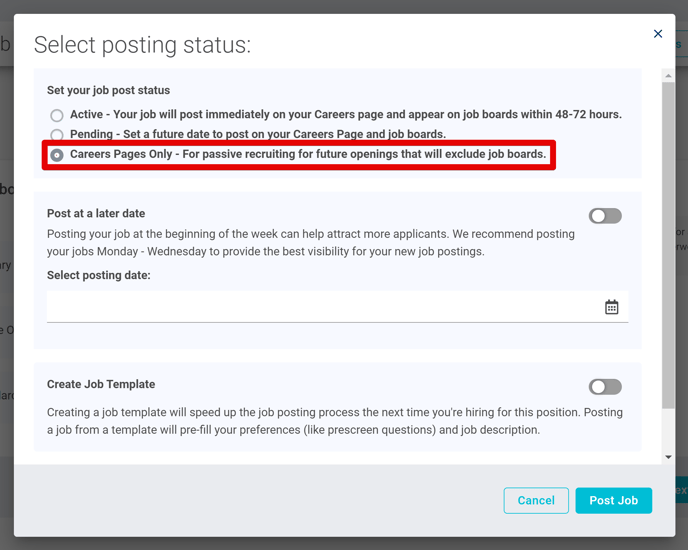Click the dialog's vertical scrollbar thumb
Screen dimensions: 688x550
coord(668,245)
